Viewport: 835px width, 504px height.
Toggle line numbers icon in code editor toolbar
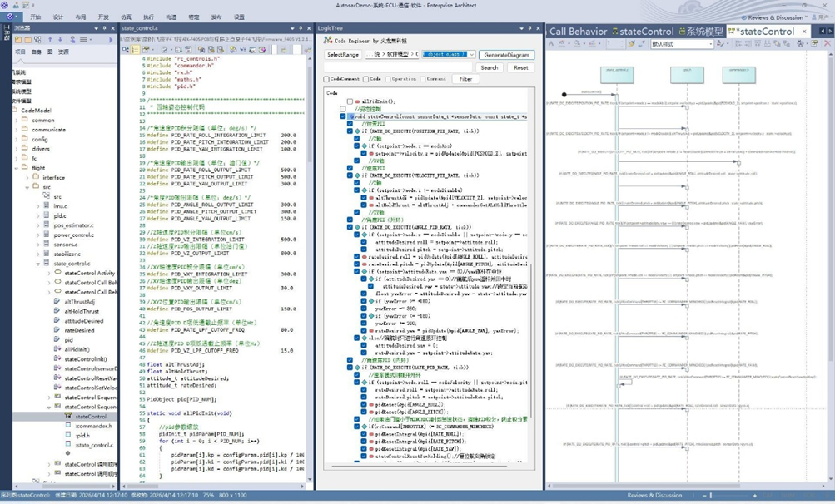pyautogui.click(x=135, y=50)
